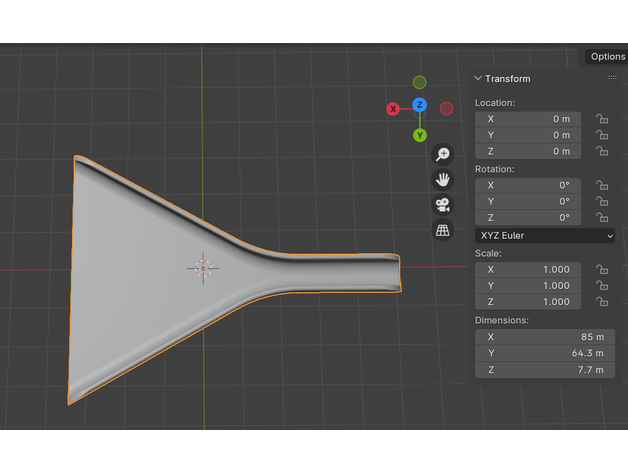
Task: Enable the lock beside Scale Y
Action: pyautogui.click(x=601, y=285)
